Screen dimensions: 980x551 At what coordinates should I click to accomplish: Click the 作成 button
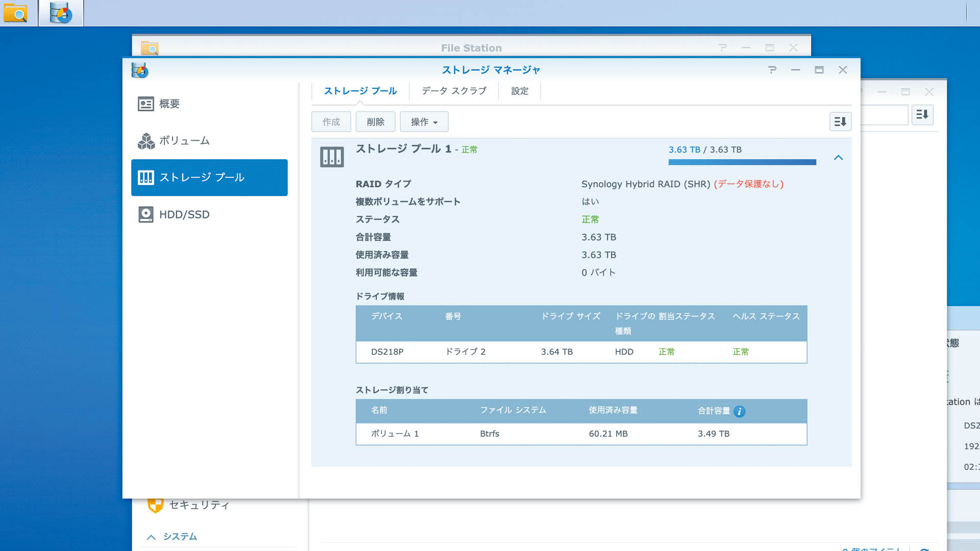331,122
